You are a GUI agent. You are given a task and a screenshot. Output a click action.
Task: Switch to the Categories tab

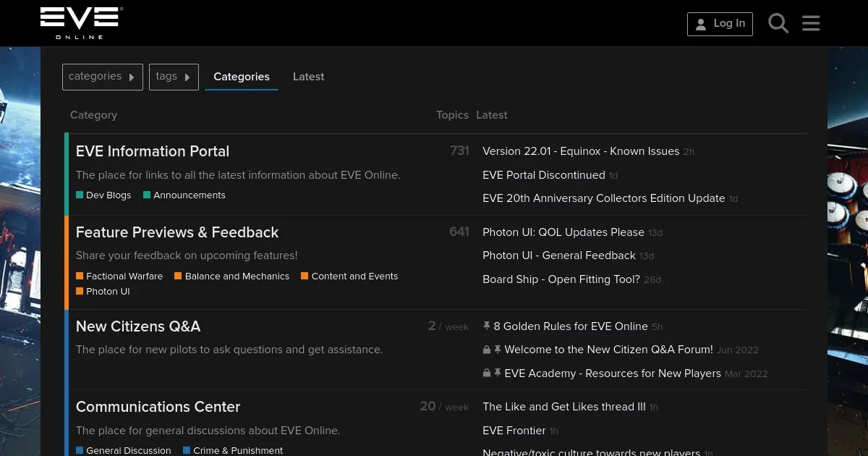(x=242, y=77)
